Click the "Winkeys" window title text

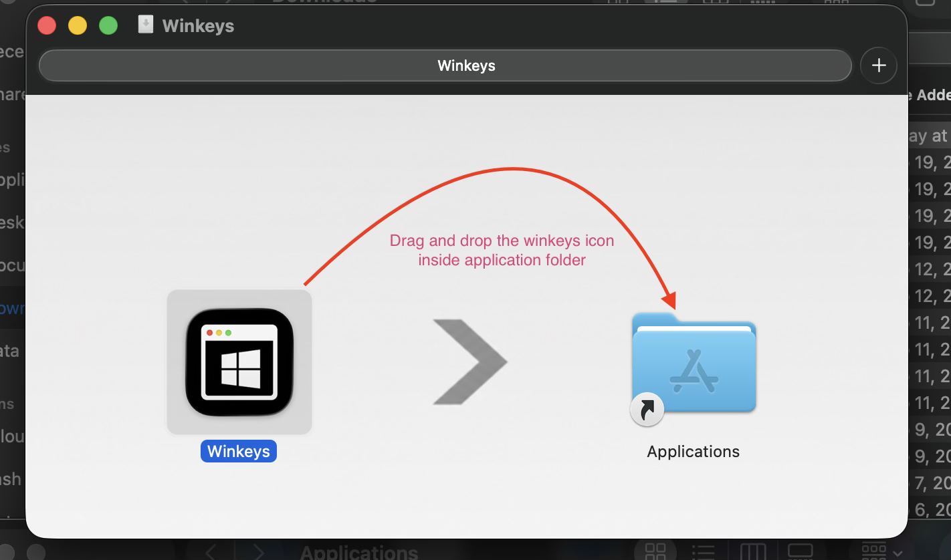coord(199,26)
